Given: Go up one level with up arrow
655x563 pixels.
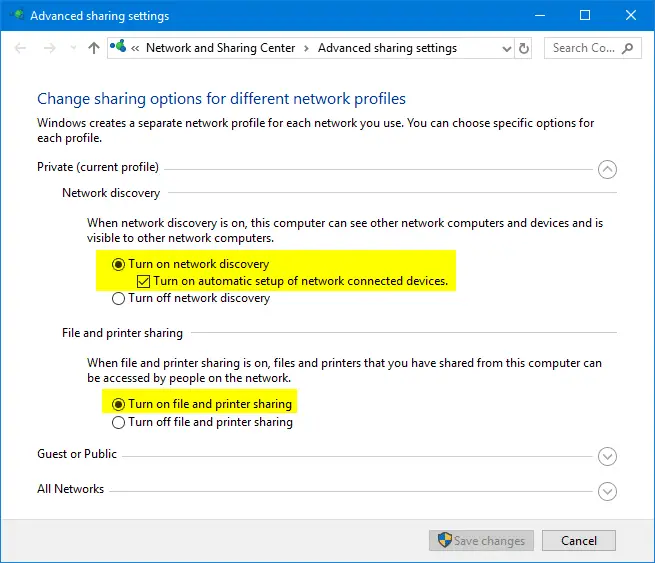Looking at the screenshot, I should [x=94, y=48].
